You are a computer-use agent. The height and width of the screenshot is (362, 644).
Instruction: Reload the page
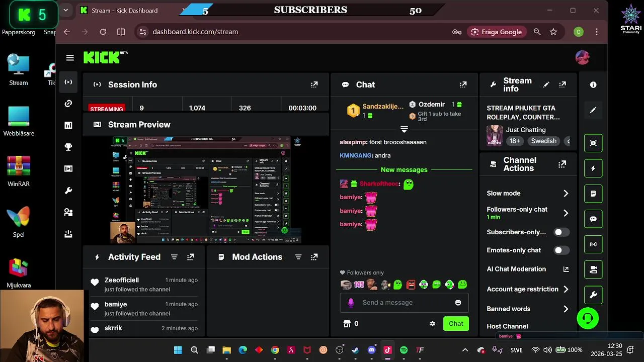tap(103, 32)
